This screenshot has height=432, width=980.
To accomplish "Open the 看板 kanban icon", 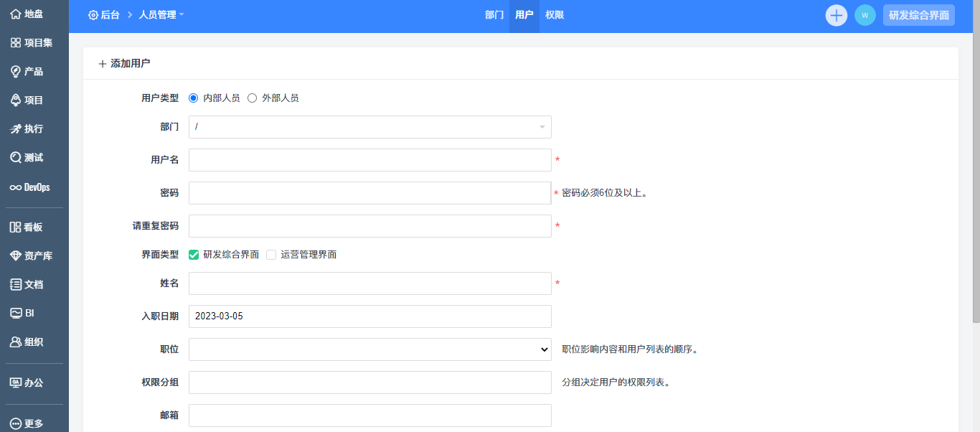I will click(15, 227).
